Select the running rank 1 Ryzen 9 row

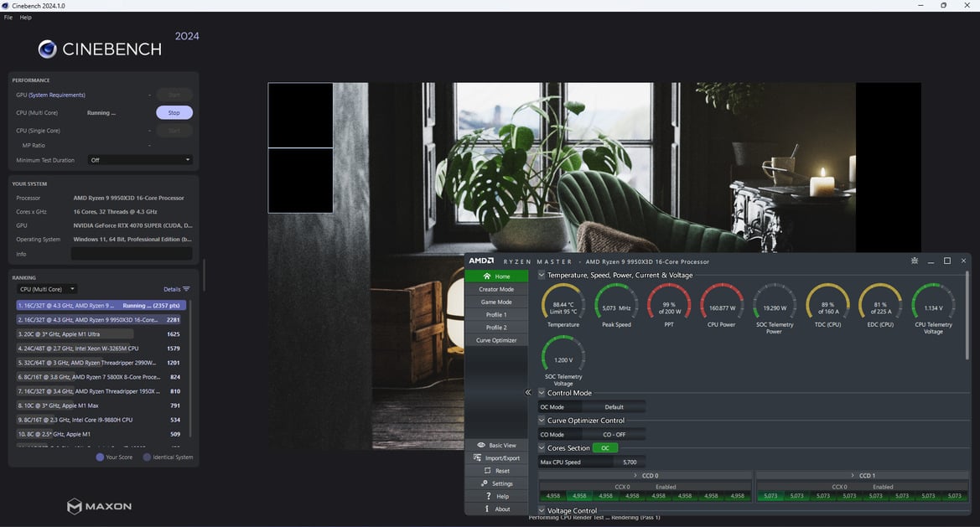point(101,305)
